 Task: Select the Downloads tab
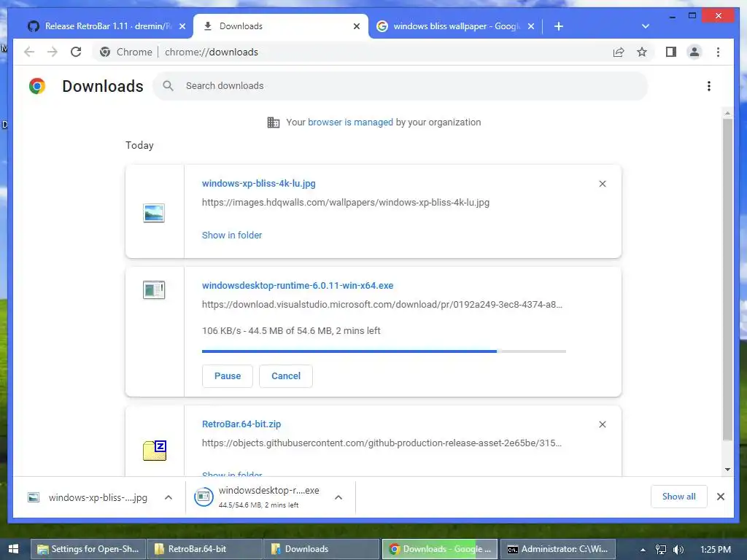tap(281, 26)
